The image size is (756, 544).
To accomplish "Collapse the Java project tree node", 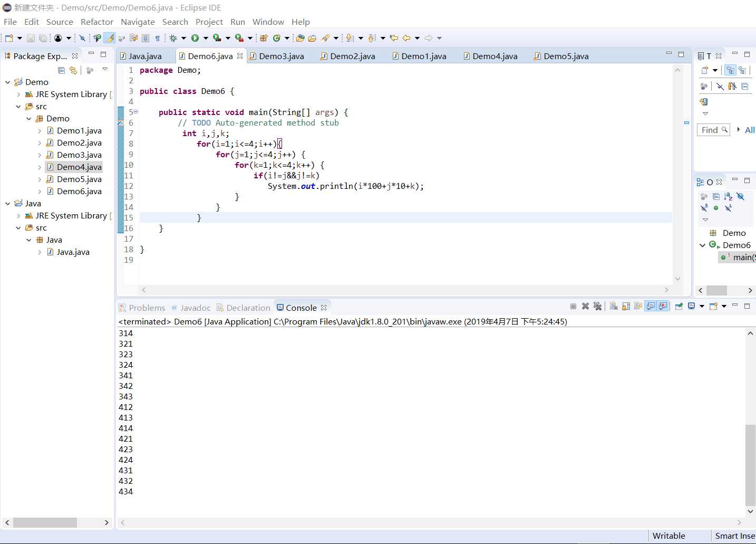I will (x=8, y=204).
